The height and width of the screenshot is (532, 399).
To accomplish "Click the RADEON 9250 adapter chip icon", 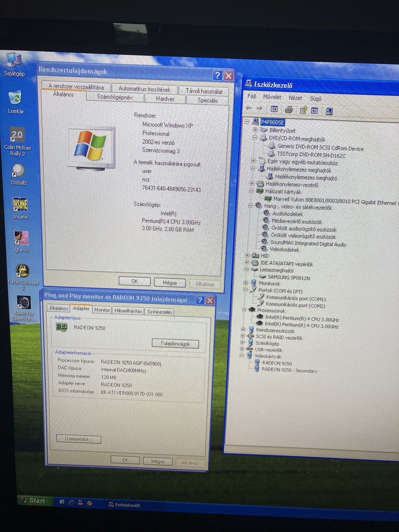I will coord(62,327).
